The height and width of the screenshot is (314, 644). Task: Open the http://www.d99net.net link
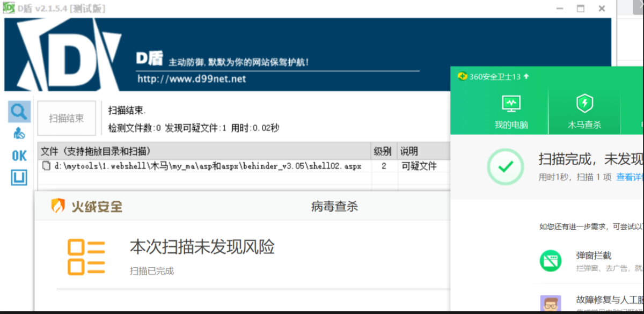[x=192, y=79]
